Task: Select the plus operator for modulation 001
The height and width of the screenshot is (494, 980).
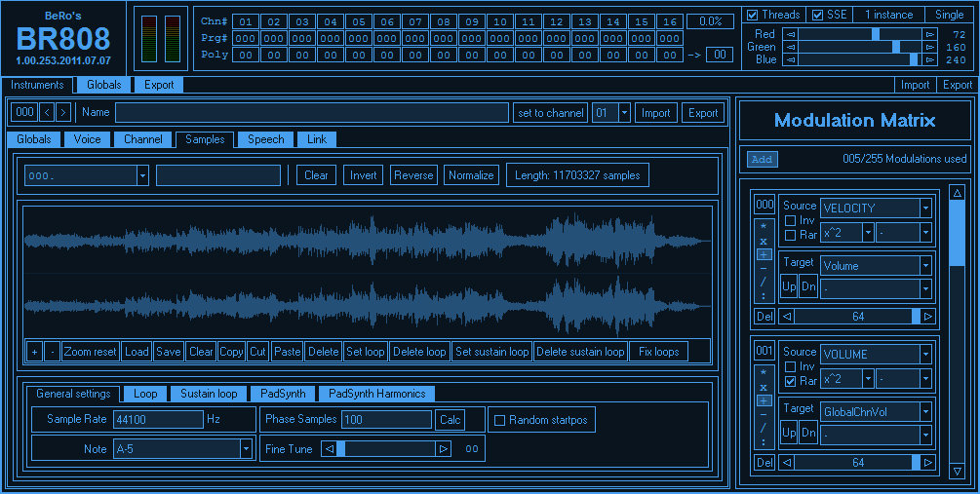Action: pos(764,400)
